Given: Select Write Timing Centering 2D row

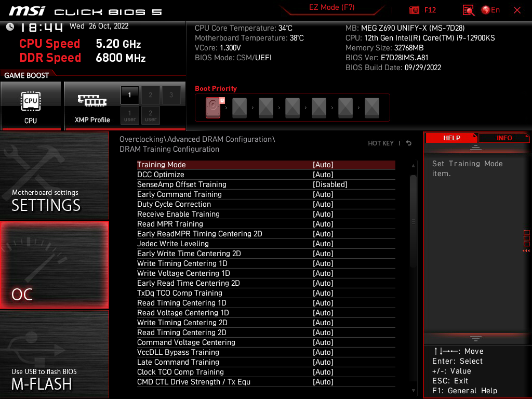Looking at the screenshot, I should click(266, 322).
